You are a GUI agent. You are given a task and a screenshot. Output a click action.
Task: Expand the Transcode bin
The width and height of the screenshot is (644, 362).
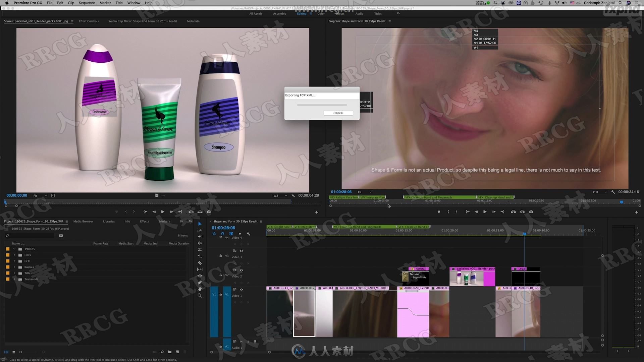click(x=14, y=279)
